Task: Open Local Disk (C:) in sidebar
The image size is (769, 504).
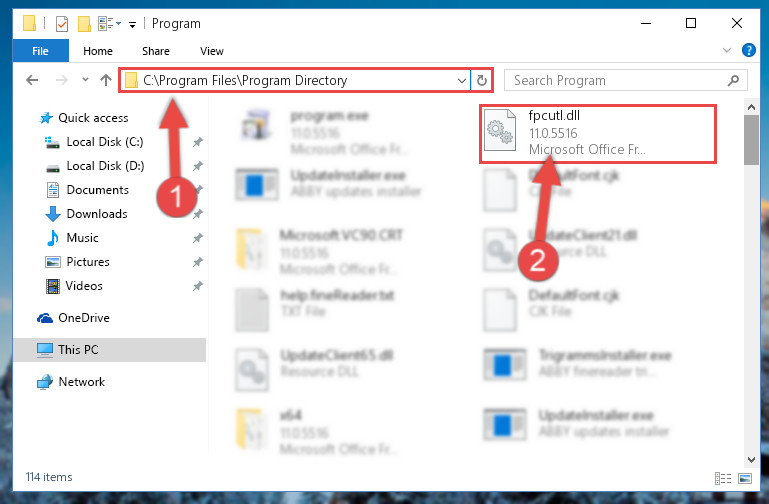Action: click(105, 142)
